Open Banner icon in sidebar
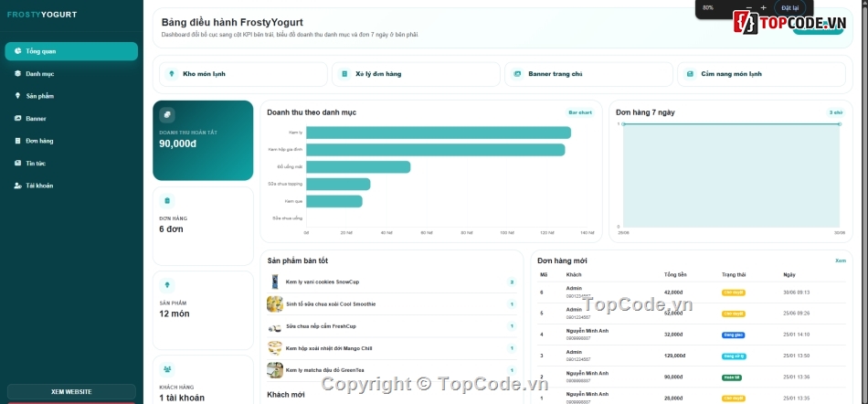This screenshot has width=868, height=404. (x=17, y=119)
